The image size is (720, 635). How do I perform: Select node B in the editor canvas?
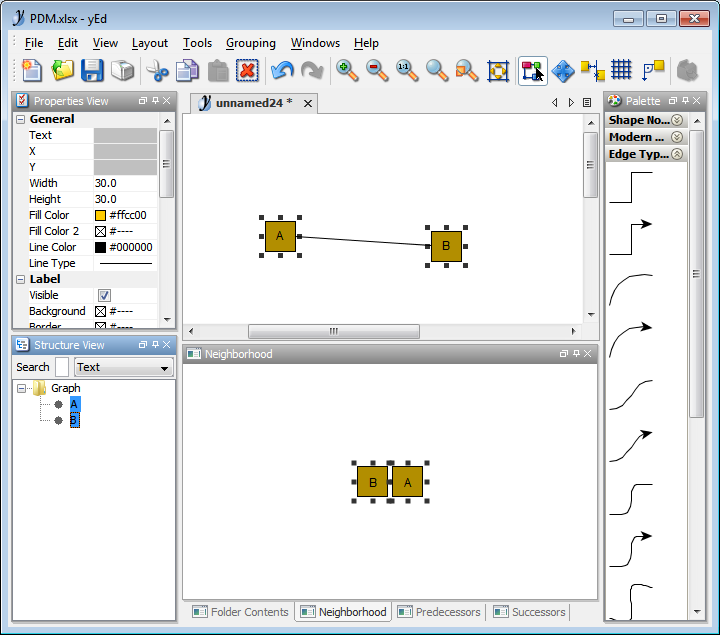tap(446, 246)
